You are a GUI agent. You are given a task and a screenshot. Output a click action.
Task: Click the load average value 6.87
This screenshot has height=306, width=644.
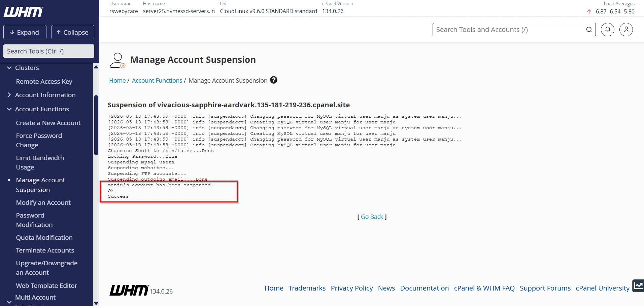[x=601, y=11]
